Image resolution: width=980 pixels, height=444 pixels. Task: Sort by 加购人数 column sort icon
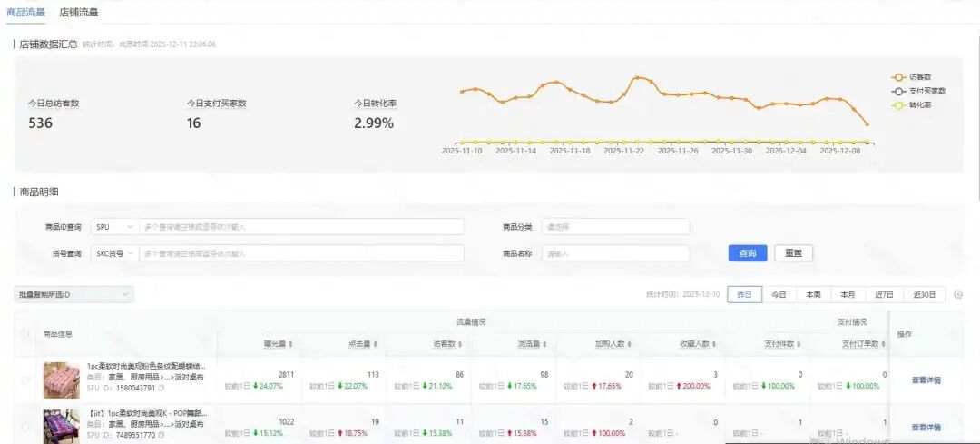629,344
